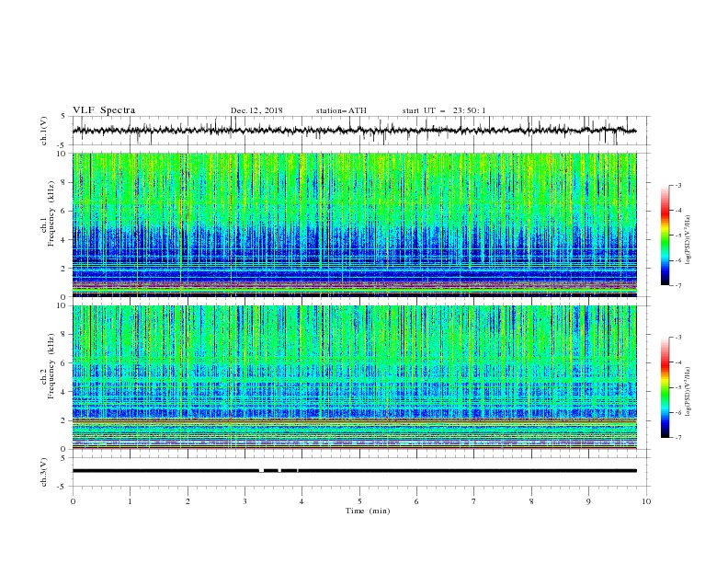
Task: Click time axis tick label "7"
Action: pyautogui.click(x=474, y=501)
